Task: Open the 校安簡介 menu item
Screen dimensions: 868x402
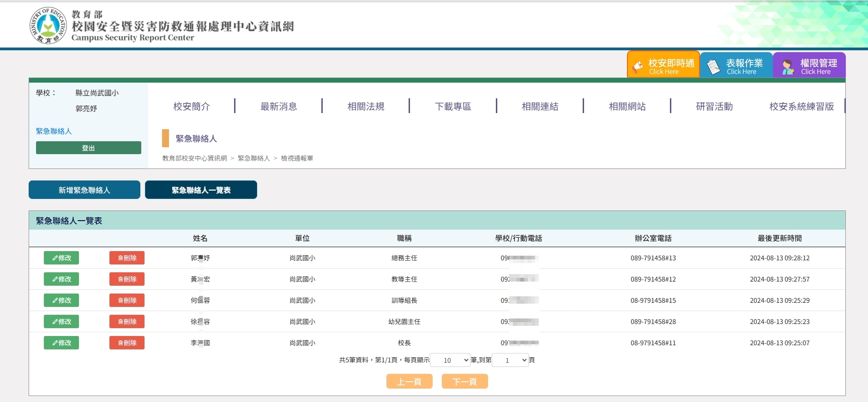Action: 192,107
